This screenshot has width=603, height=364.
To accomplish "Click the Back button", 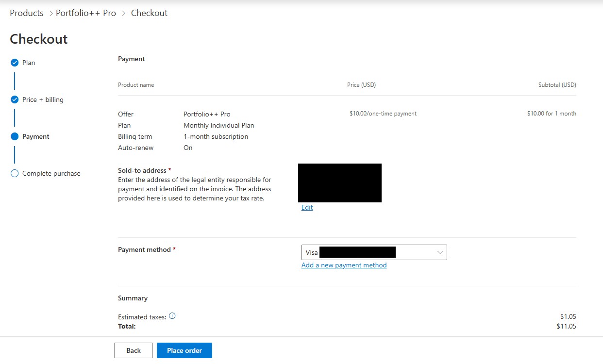I will 134,350.
